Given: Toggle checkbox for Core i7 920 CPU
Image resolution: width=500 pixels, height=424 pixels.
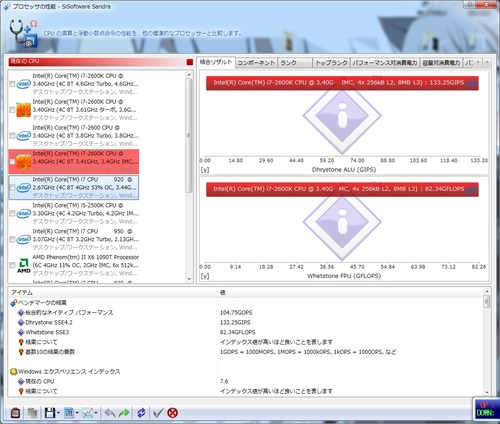Looking at the screenshot, I should pos(12,188).
